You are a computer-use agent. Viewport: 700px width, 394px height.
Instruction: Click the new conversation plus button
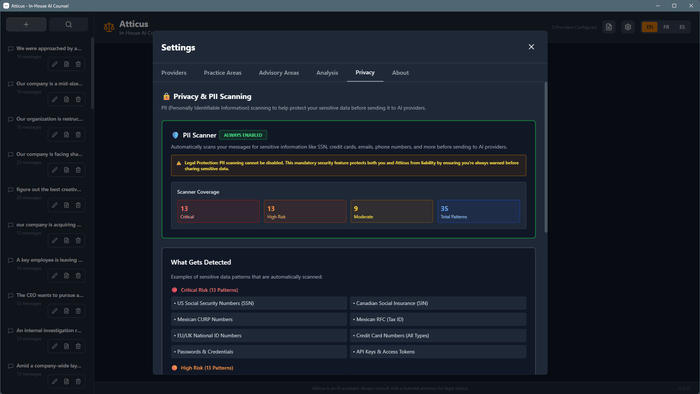click(26, 25)
